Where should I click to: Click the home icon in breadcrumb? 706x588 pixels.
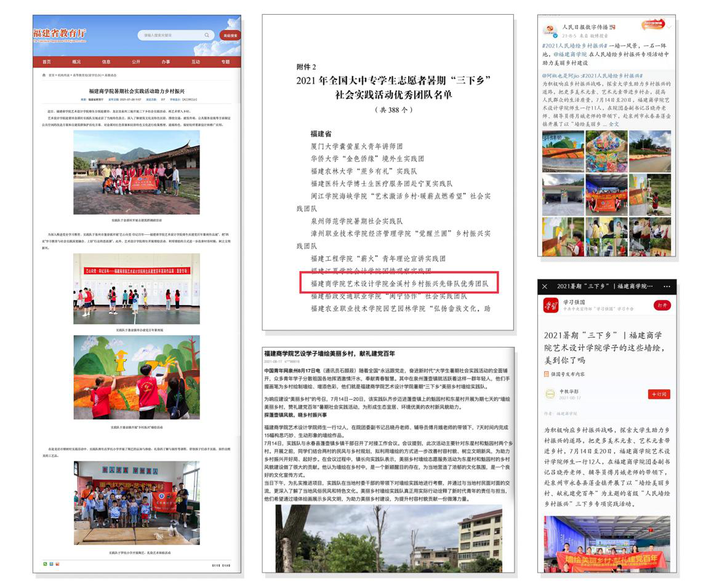click(x=43, y=74)
